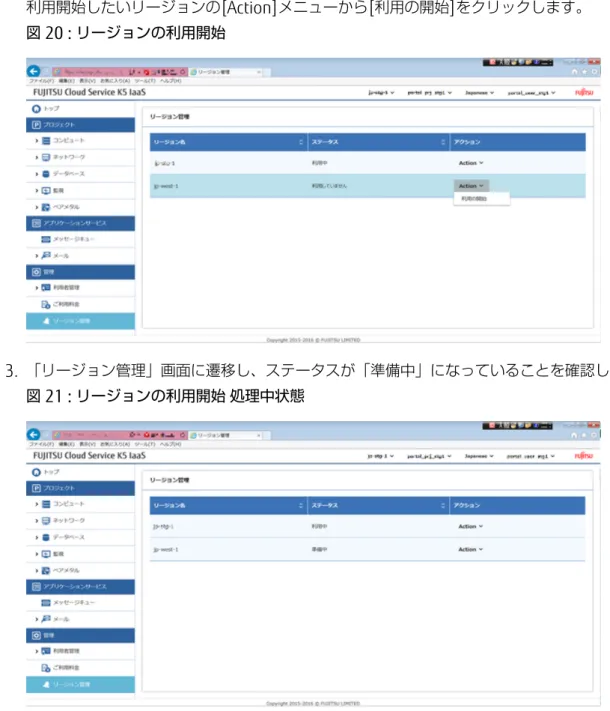The image size is (610, 711).
Task: Click highlighted リージョン管理 sidebar item in Figure 20
Action: [x=80, y=321]
